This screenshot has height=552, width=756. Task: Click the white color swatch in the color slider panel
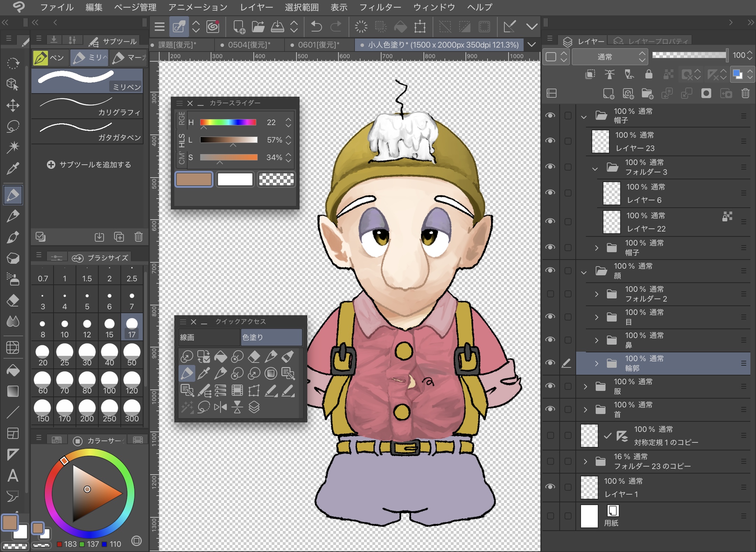point(234,179)
